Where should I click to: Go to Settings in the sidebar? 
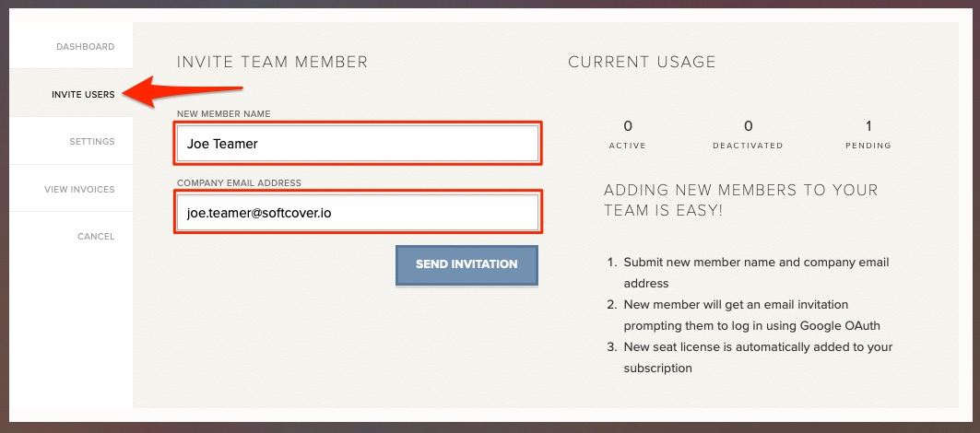tap(91, 142)
